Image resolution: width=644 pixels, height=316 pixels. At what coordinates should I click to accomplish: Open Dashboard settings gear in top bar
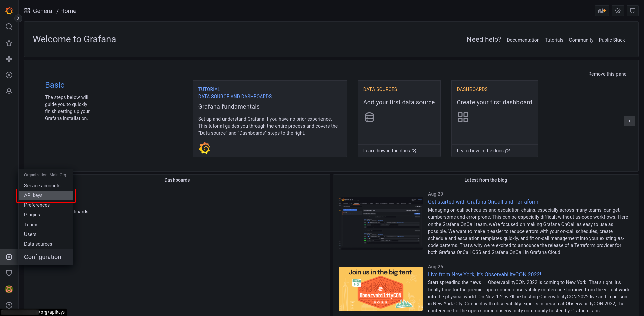(618, 11)
